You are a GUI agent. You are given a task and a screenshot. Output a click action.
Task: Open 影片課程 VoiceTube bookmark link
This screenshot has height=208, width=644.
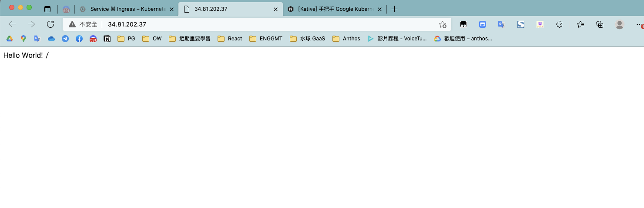pos(397,39)
